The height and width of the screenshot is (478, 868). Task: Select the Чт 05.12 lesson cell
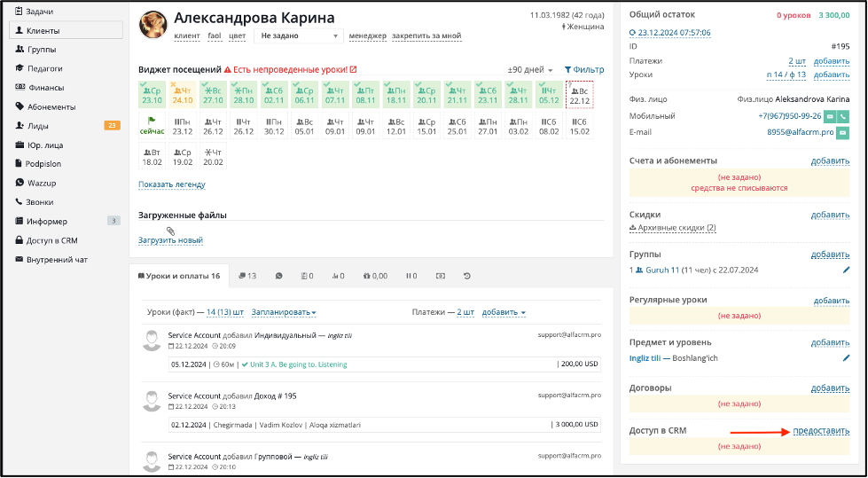click(x=549, y=94)
